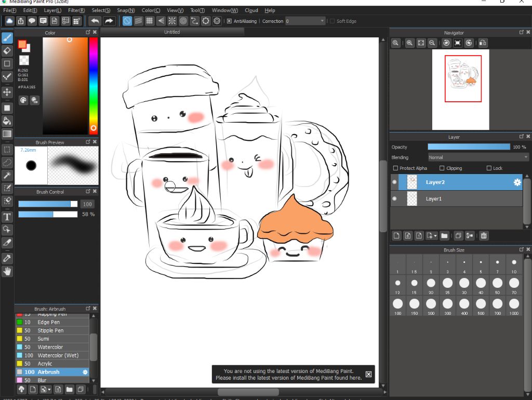Enable the Clipping checkbox
The image size is (532, 400).
click(x=442, y=168)
